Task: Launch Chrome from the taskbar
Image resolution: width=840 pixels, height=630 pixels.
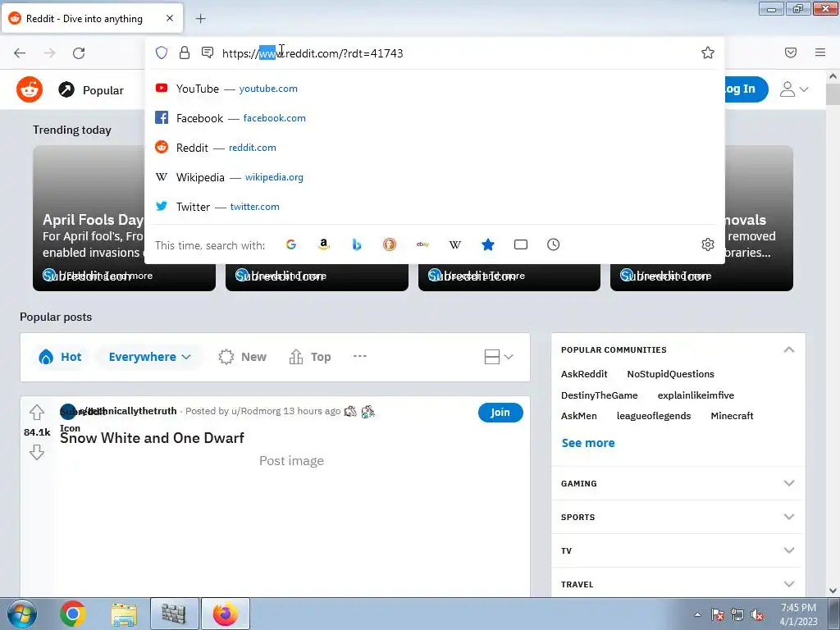Action: (x=73, y=614)
